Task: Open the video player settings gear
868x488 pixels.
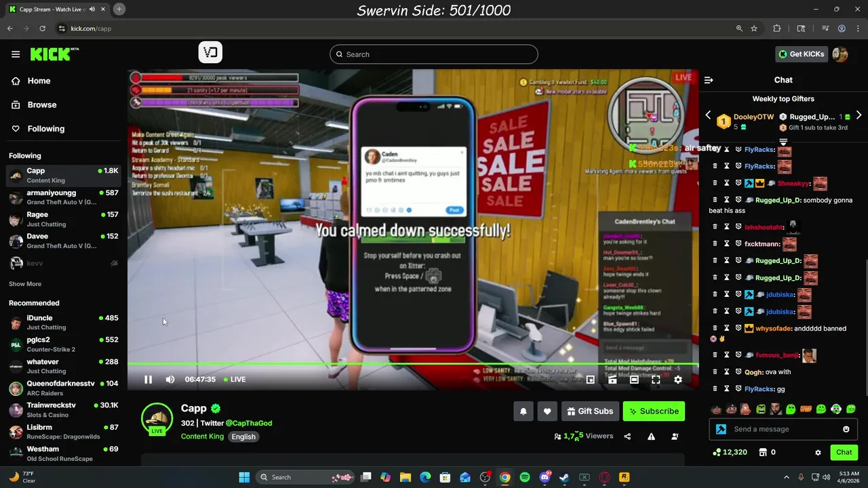Action: point(677,380)
